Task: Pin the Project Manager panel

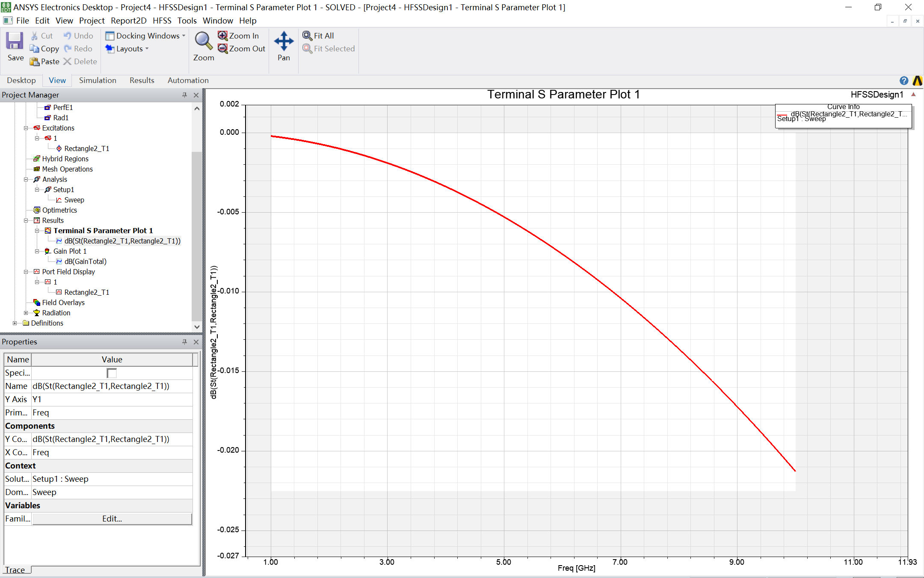Action: click(184, 95)
